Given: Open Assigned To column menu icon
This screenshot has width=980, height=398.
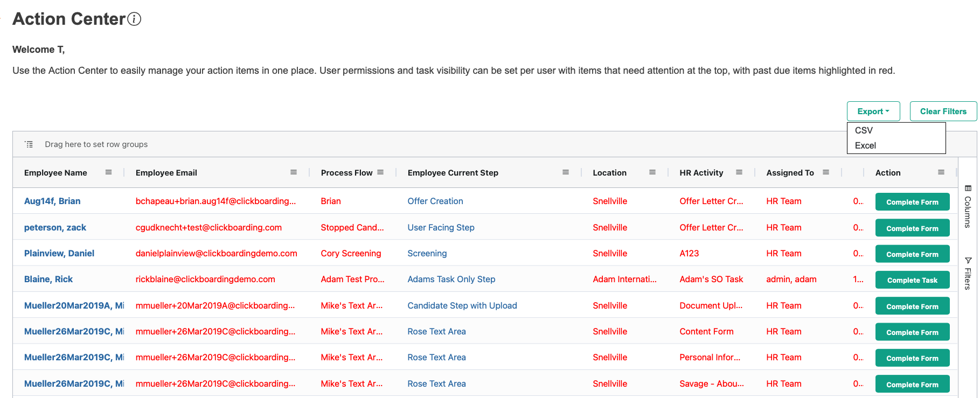Looking at the screenshot, I should point(826,172).
